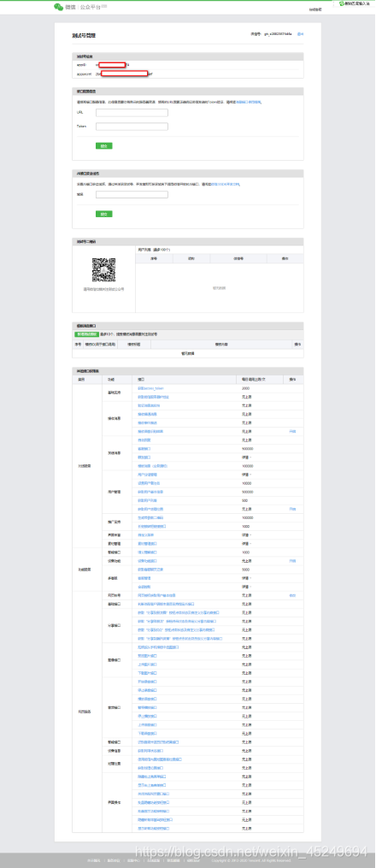Open the 语义理解接口 link
This screenshot has height=868, width=376.
pos(148,552)
